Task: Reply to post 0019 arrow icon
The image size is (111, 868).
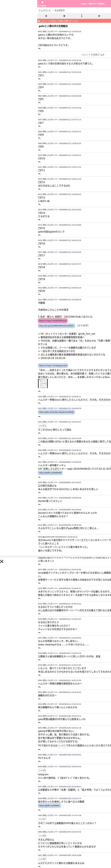Action: [x=39, y=283]
